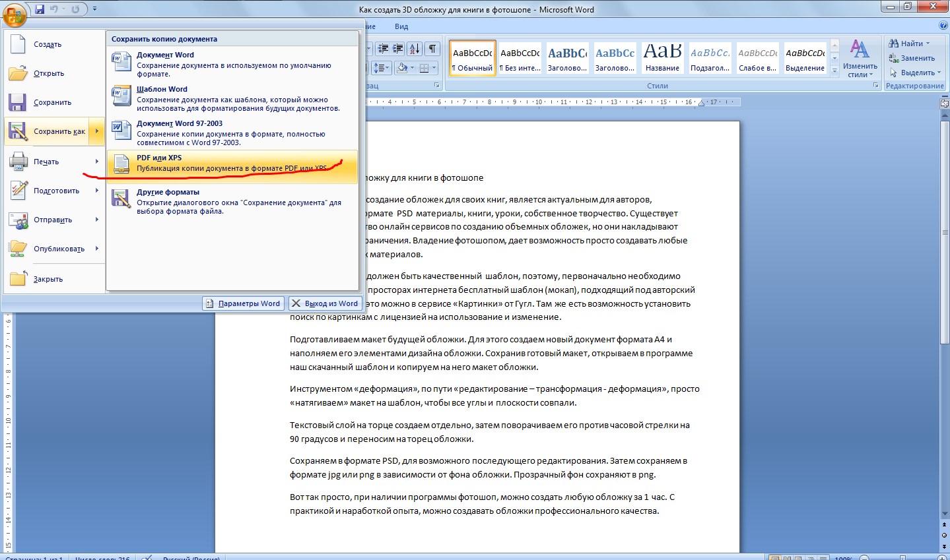
Task: Click Заменить (Replace) in Editing group
Action: click(x=912, y=58)
